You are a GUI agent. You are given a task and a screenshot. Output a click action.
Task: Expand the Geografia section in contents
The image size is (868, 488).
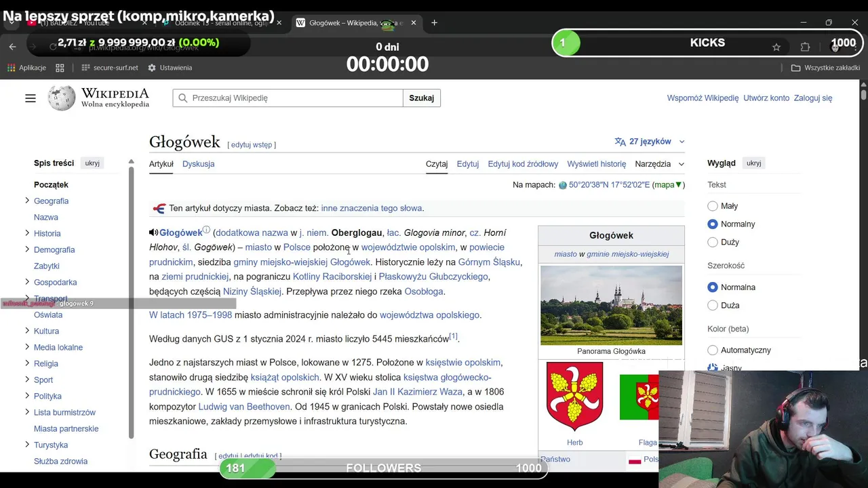pos(27,201)
